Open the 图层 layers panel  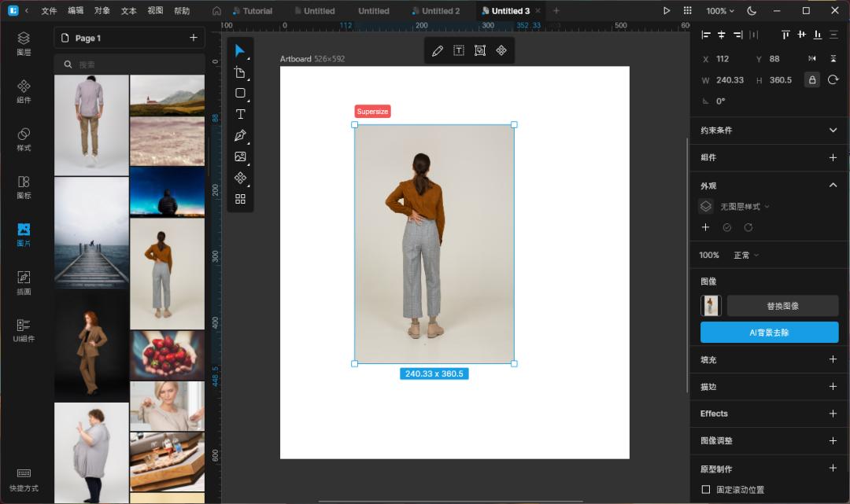point(24,43)
